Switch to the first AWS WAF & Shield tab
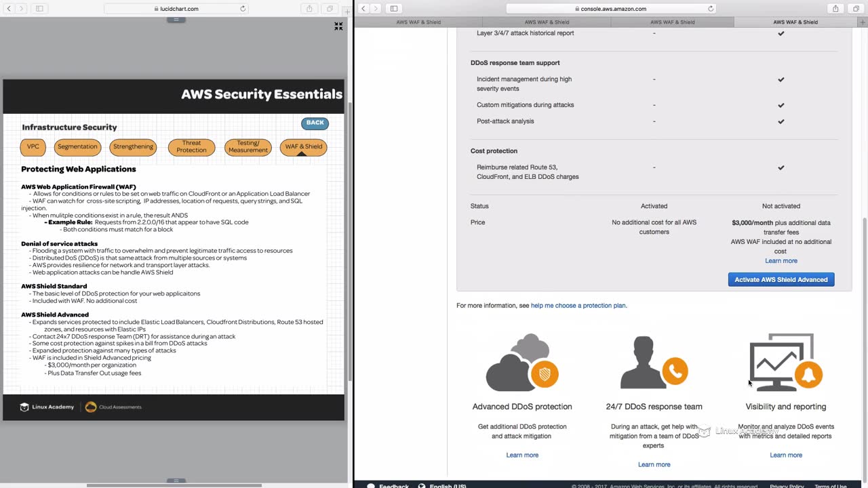The image size is (868, 488). pyautogui.click(x=418, y=22)
